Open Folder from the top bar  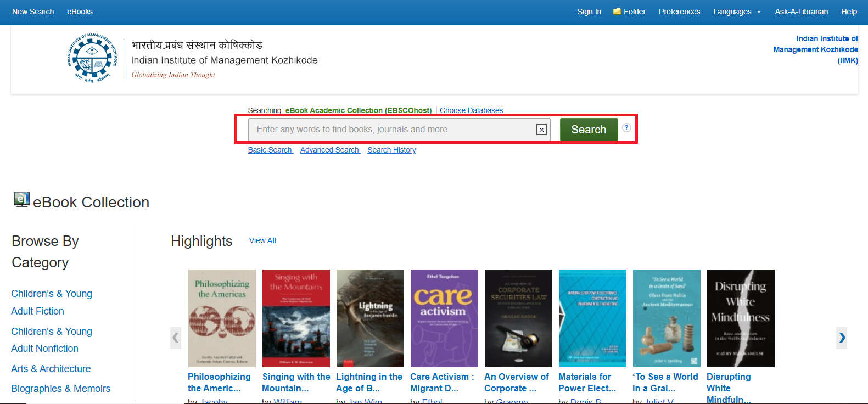pyautogui.click(x=629, y=12)
